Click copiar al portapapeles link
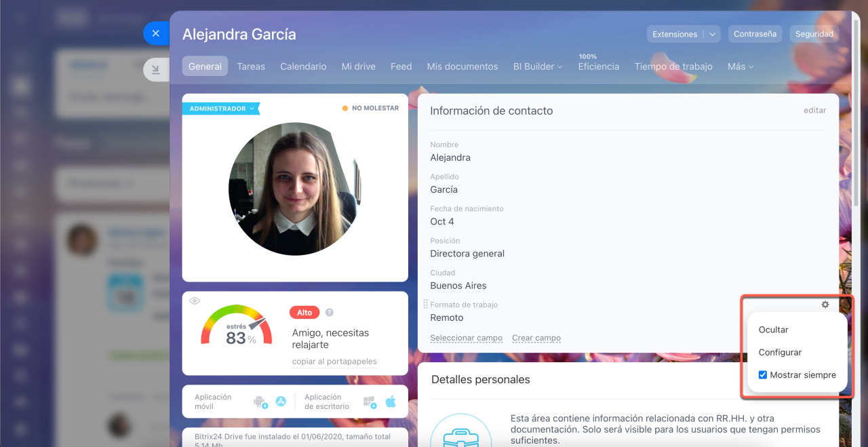 pos(334,362)
